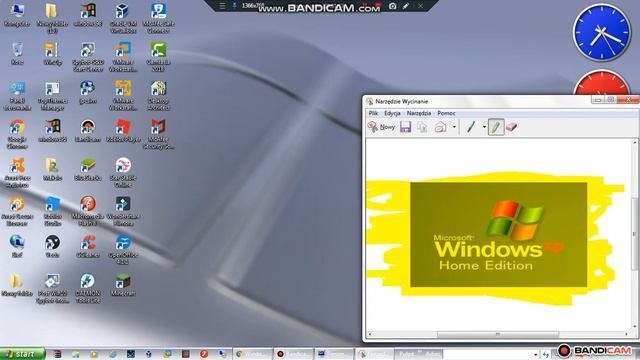This screenshot has width=640, height=360.
Task: Select the Google Chrome desktop icon
Action: tap(17, 133)
